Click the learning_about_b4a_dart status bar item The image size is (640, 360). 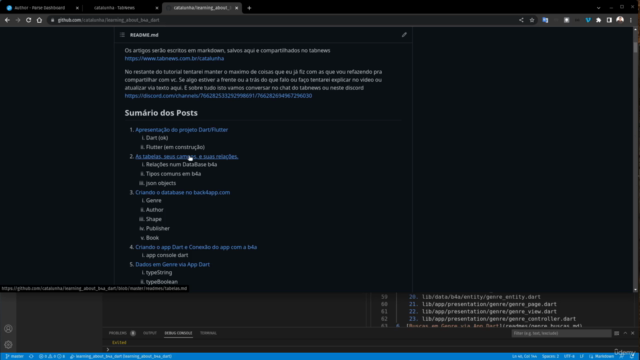click(121, 356)
